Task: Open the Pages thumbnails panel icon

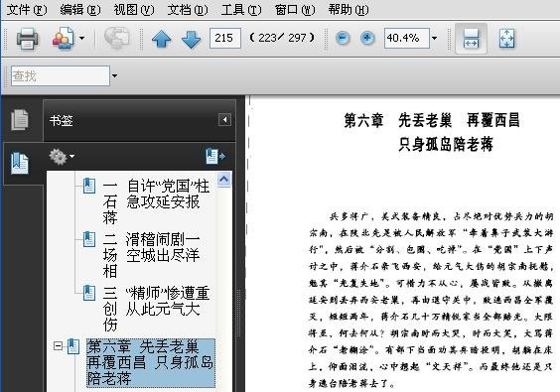Action: [x=20, y=120]
